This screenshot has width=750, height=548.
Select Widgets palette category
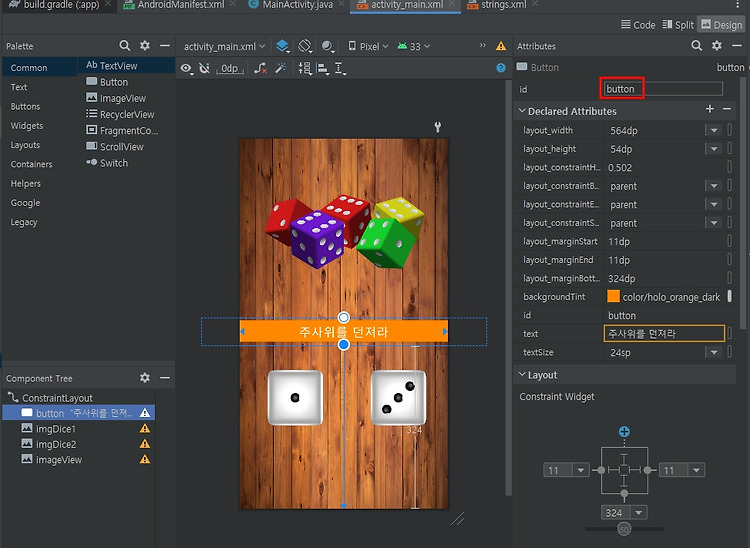point(27,126)
